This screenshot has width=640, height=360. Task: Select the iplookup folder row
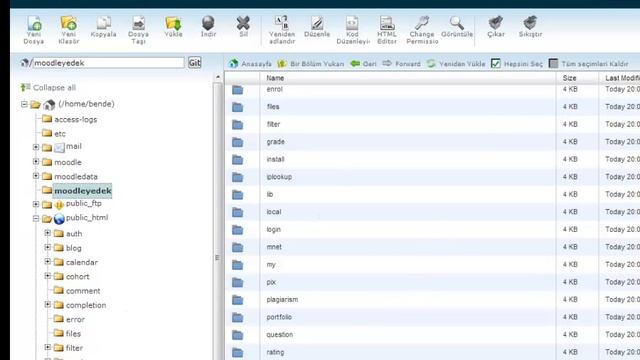pos(432,177)
